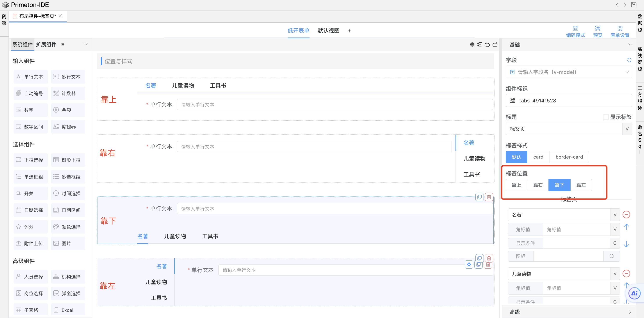Open the 扩展组件 tab
This screenshot has height=318, width=644.
[46, 45]
